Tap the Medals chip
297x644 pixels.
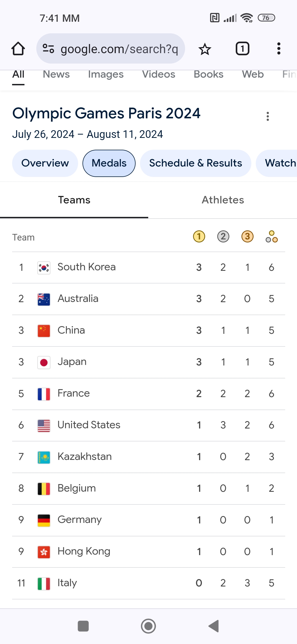pyautogui.click(x=109, y=163)
